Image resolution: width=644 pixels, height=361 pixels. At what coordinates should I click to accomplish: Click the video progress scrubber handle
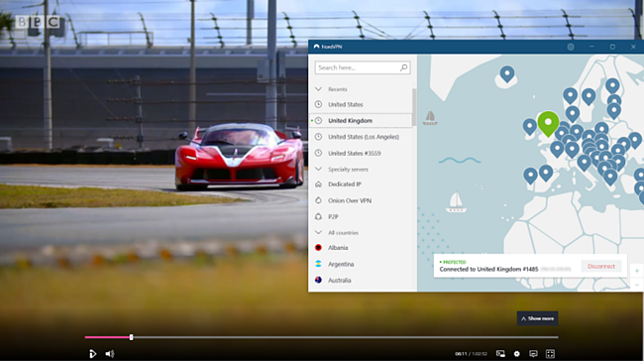click(131, 337)
